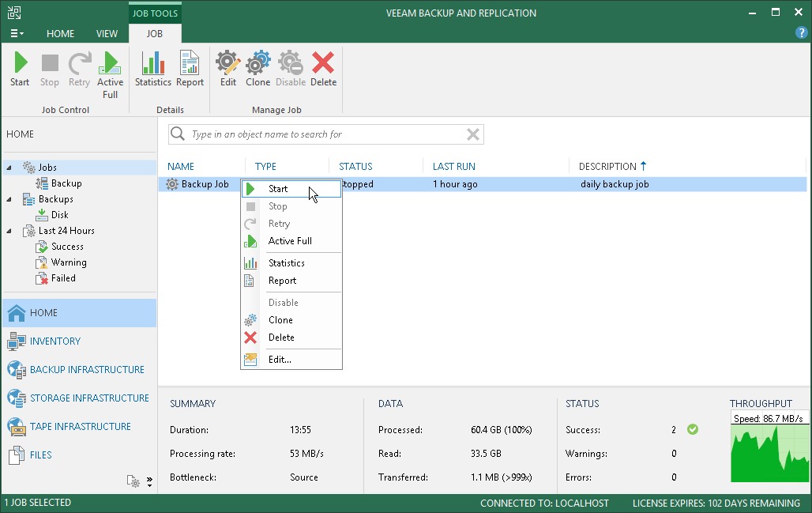Click the JOB TOOLS contextual tab label
Viewport: 812px width, 513px height.
(x=155, y=13)
